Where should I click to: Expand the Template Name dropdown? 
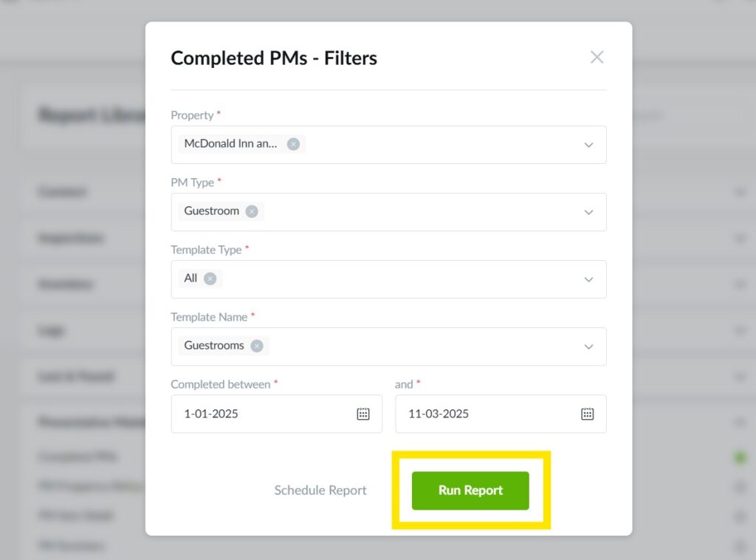point(588,346)
